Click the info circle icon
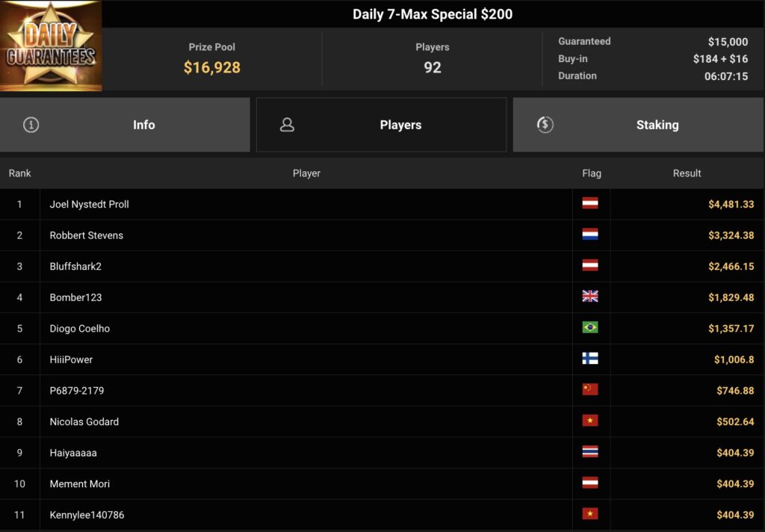This screenshot has width=765, height=532. (x=31, y=125)
